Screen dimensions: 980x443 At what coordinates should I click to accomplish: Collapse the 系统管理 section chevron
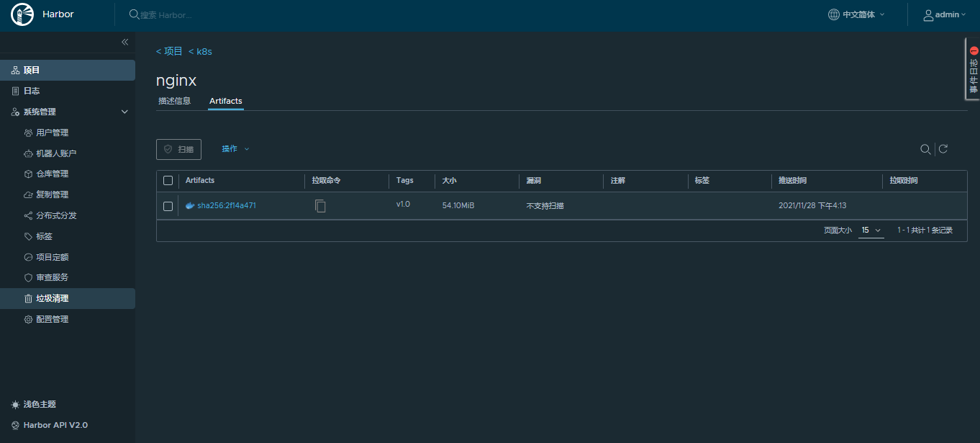[x=124, y=112]
